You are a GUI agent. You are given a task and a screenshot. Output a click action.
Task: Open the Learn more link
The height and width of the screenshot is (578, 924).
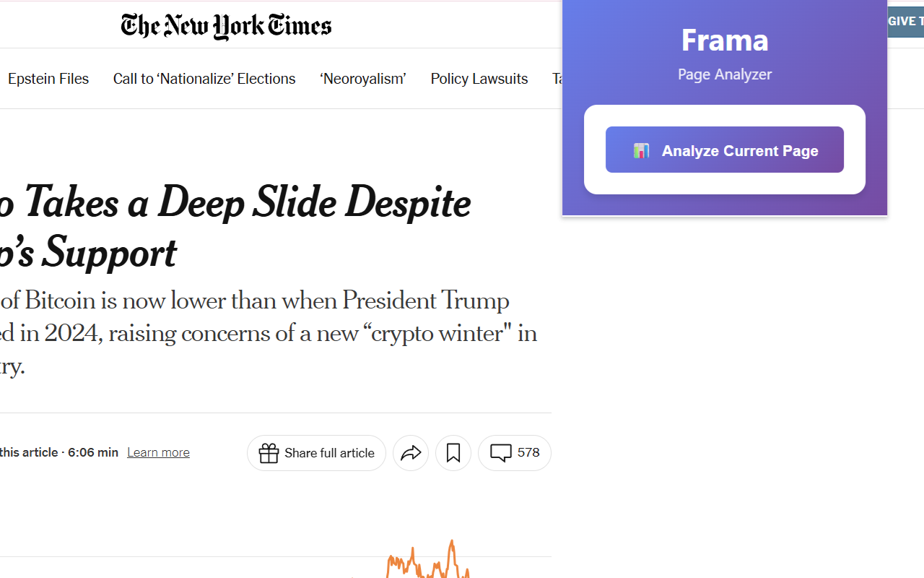tap(157, 452)
